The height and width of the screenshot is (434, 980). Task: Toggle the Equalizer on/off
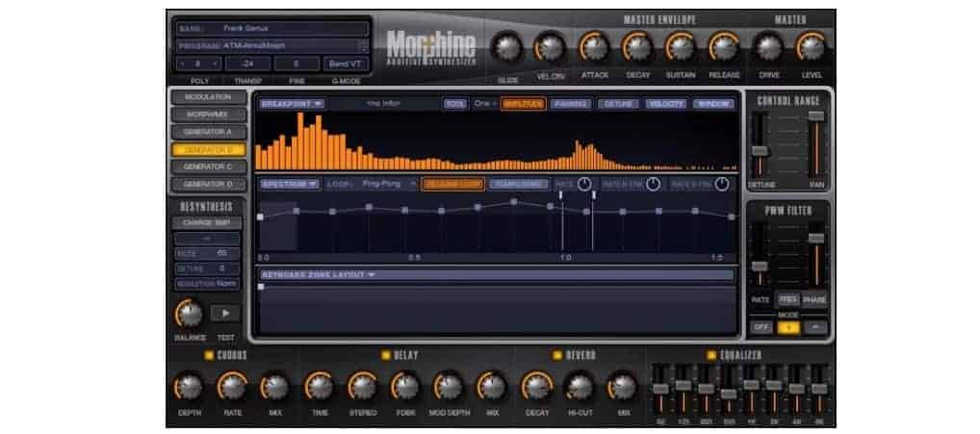pyautogui.click(x=710, y=355)
